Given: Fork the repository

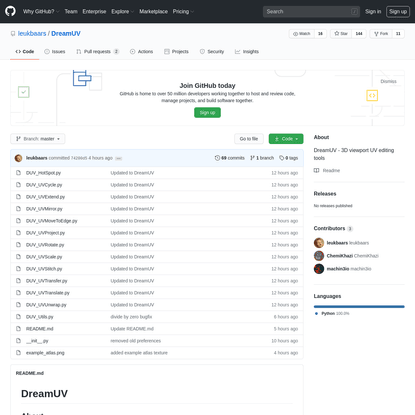Looking at the screenshot, I should point(381,34).
